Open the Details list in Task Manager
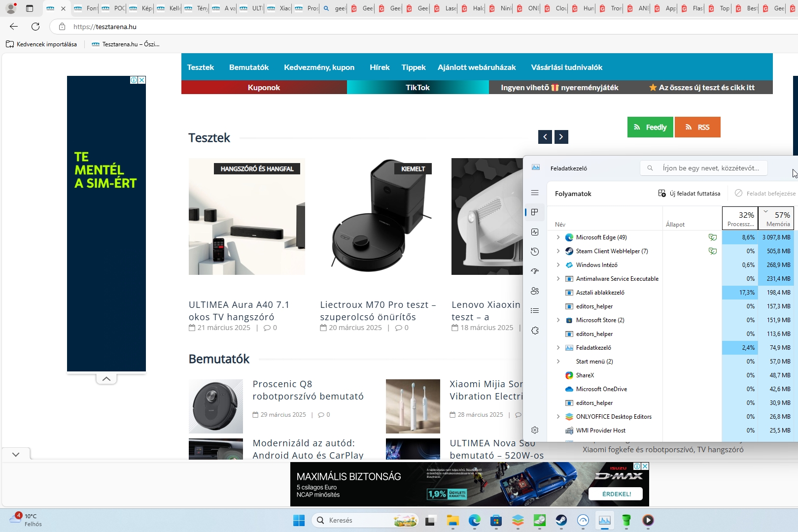 point(535,311)
